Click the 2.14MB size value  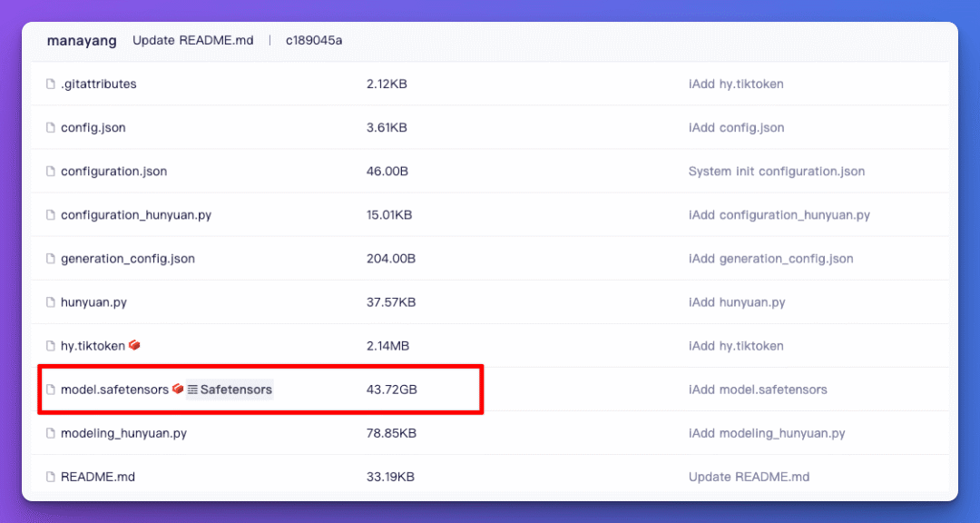coord(387,346)
